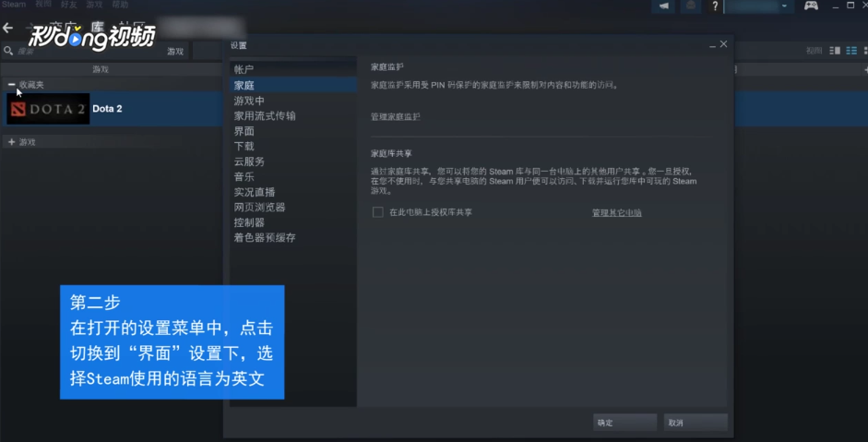Minimize the 设置 dialog
Image resolution: width=868 pixels, height=442 pixels.
(x=712, y=45)
